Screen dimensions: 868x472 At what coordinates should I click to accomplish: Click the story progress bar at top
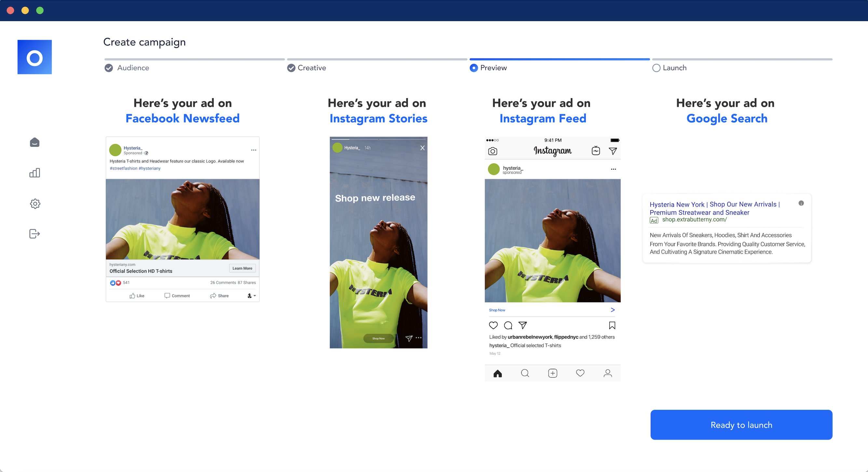point(378,139)
